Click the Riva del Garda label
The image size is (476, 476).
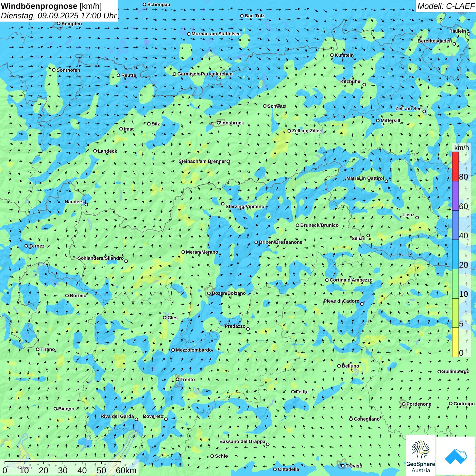[117, 416]
